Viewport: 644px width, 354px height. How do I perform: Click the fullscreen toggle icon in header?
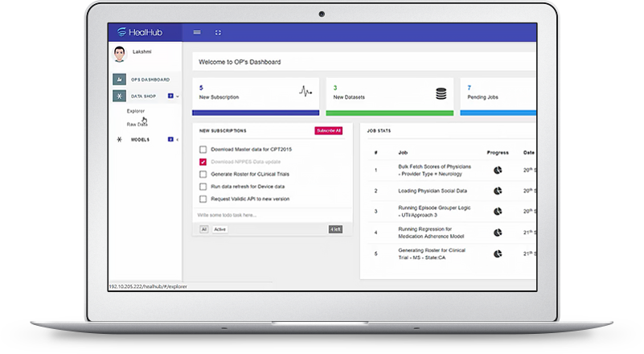point(218,32)
